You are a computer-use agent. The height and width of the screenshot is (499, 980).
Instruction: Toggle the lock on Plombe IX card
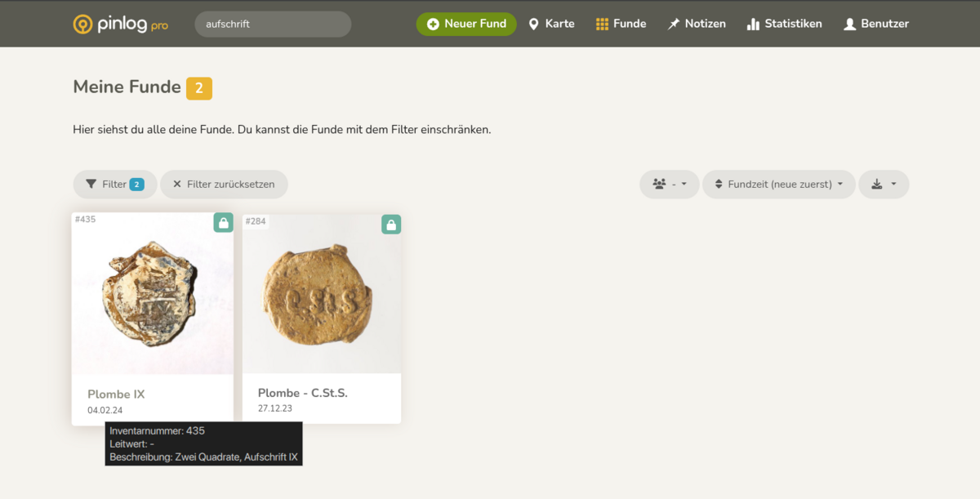[224, 222]
